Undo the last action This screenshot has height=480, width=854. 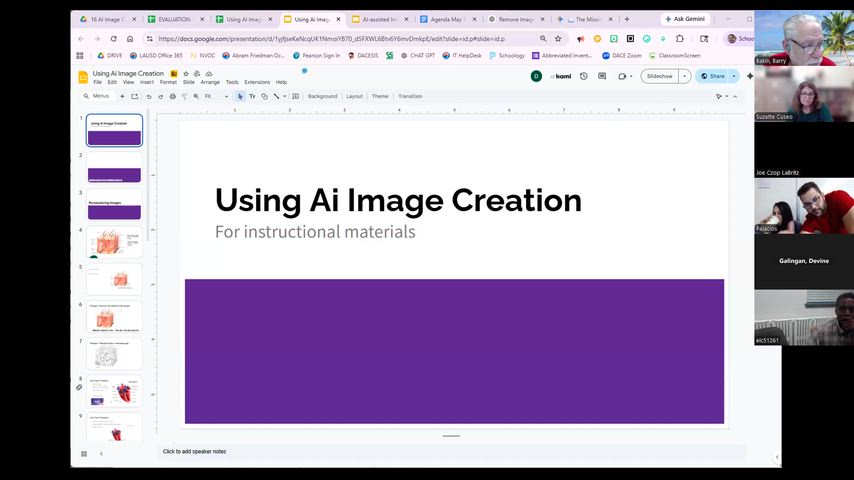point(149,96)
